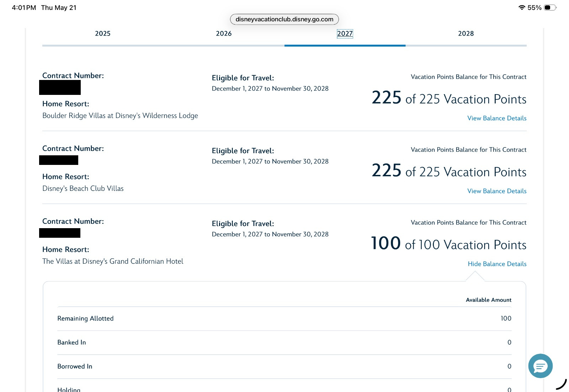The width and height of the screenshot is (569, 392).
Task: Click the Holding row label
Action: pos(69,389)
